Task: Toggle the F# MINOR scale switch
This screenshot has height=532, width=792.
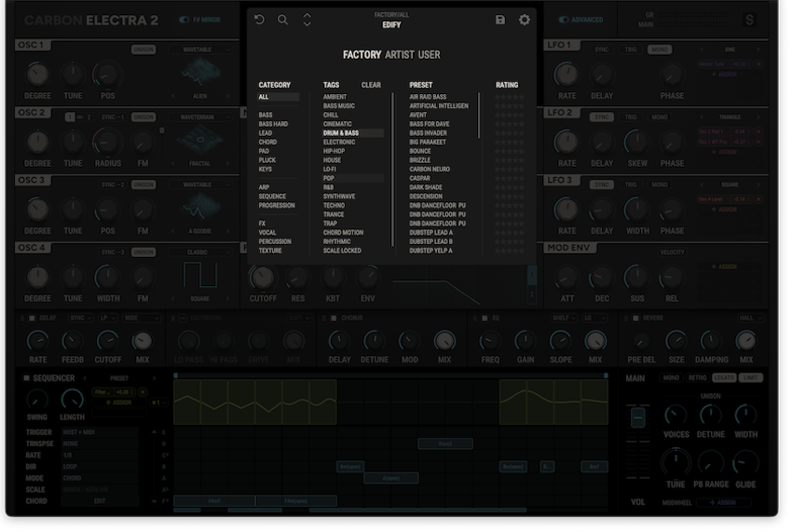Action: click(x=184, y=20)
